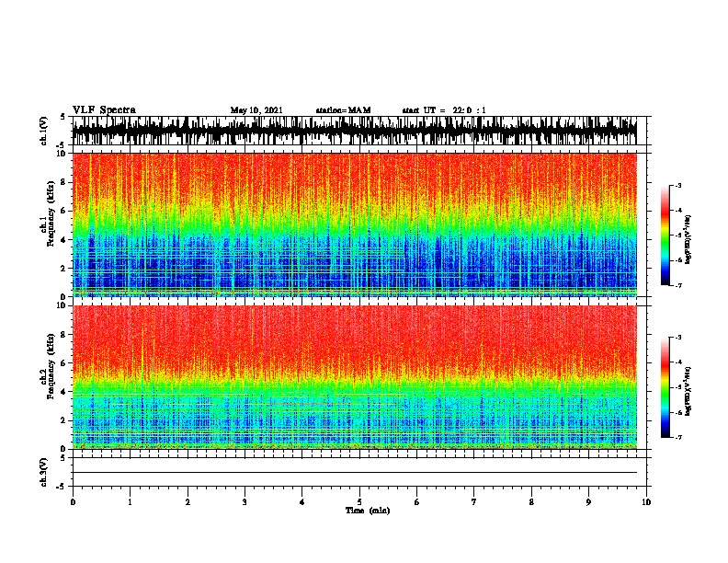Click time axis tick label "2"
The height and width of the screenshot is (563, 728).
click(x=188, y=502)
